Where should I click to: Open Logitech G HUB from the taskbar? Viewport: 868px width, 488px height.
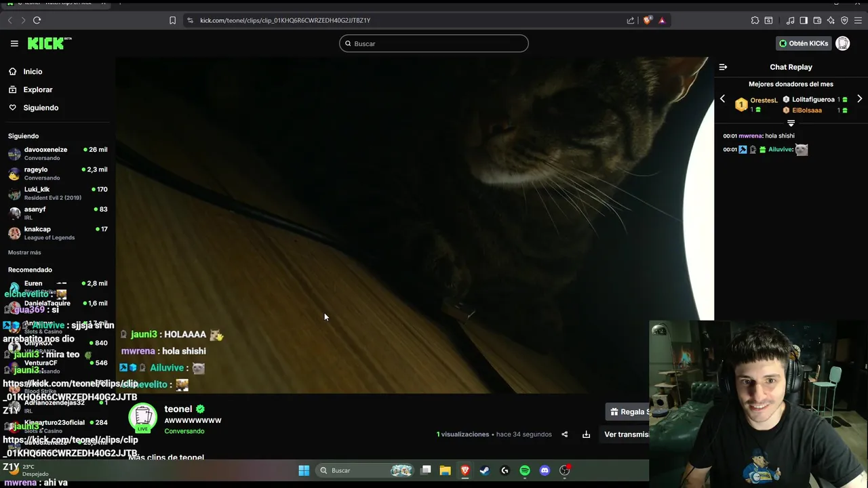(505, 470)
